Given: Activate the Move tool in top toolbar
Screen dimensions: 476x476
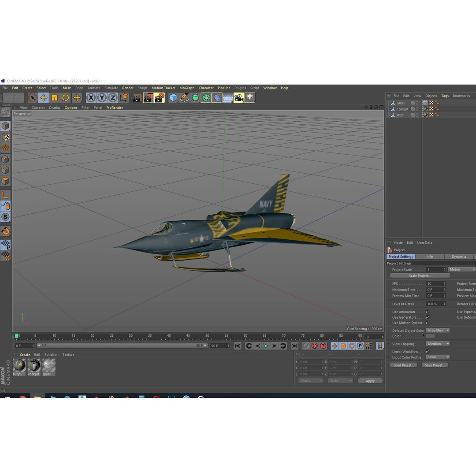Looking at the screenshot, I should coord(43,98).
